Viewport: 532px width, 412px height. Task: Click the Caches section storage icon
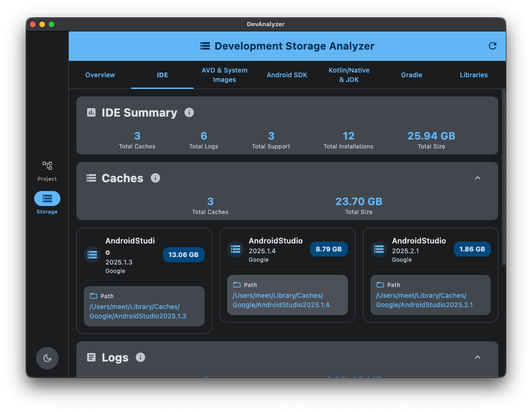pos(91,178)
